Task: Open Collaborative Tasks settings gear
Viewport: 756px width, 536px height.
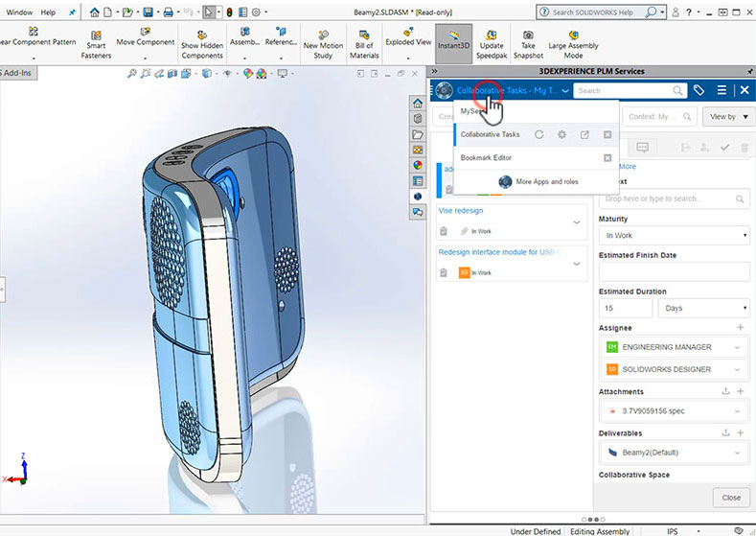Action: tap(562, 135)
